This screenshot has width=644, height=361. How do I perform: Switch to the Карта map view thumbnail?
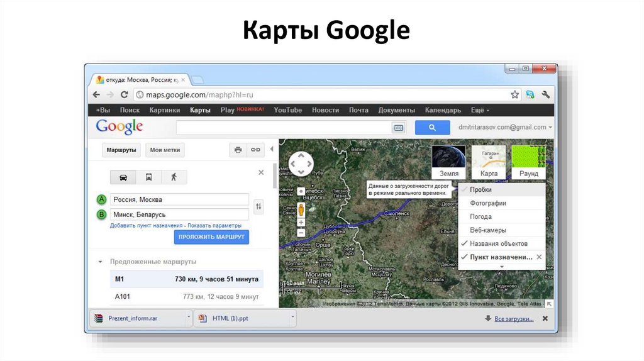[x=489, y=162]
